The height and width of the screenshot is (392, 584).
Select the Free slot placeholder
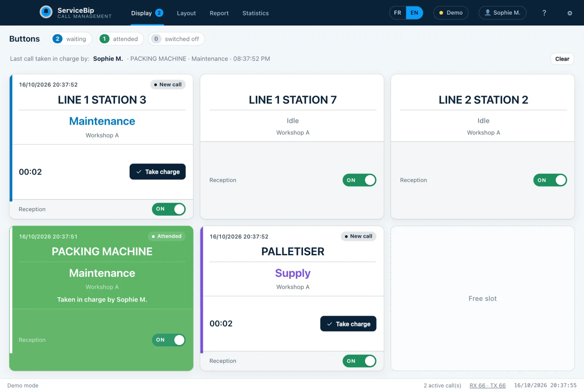[483, 298]
